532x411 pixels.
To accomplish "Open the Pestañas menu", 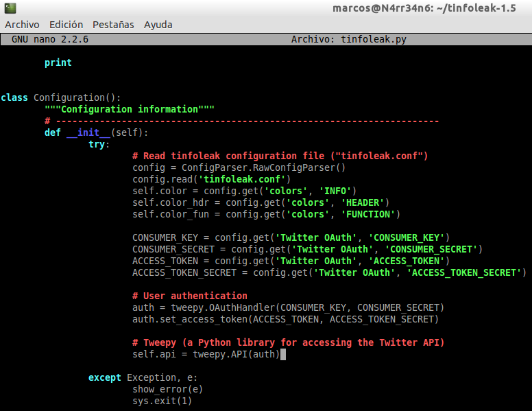I will point(113,25).
